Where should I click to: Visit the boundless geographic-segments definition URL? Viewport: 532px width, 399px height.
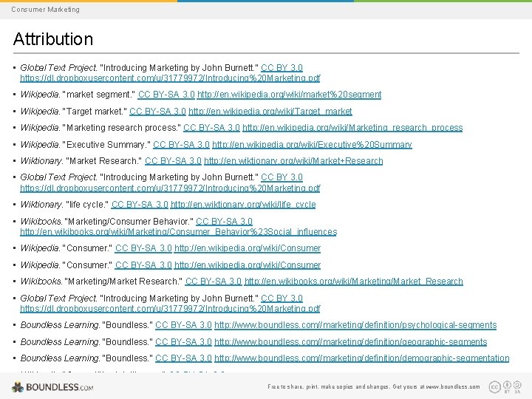pyautogui.click(x=351, y=341)
